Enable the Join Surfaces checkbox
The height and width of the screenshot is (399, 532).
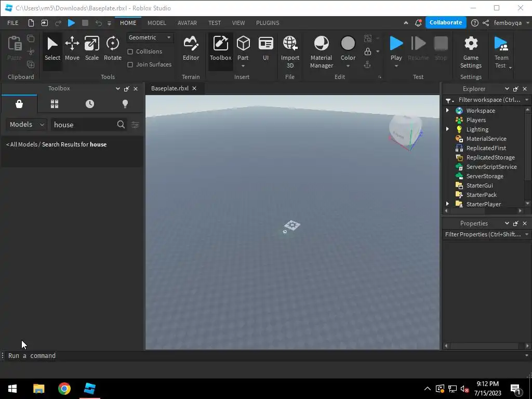click(x=130, y=64)
